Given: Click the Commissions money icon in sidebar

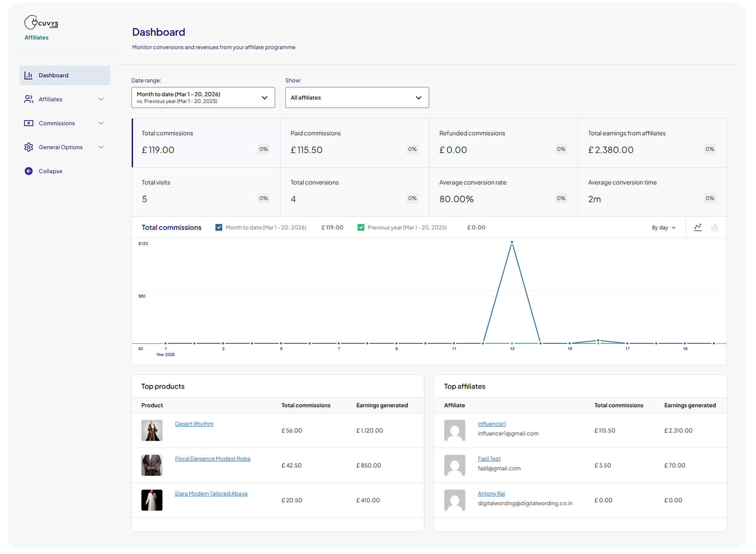Looking at the screenshot, I should (28, 123).
